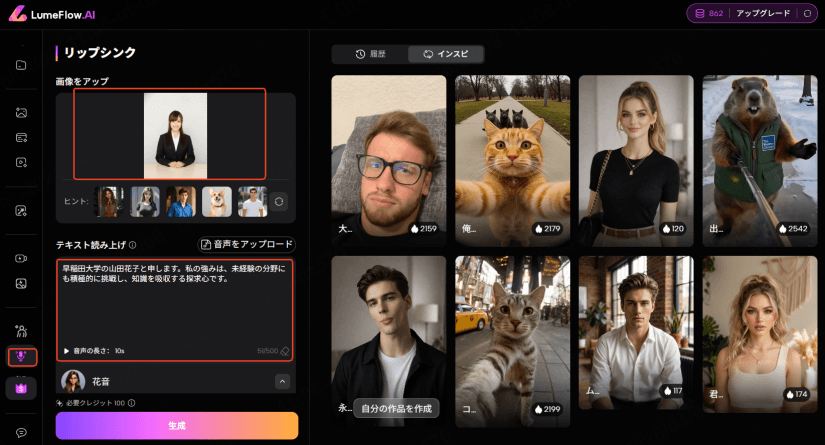Open the folder icon in left sidebar

point(21,65)
